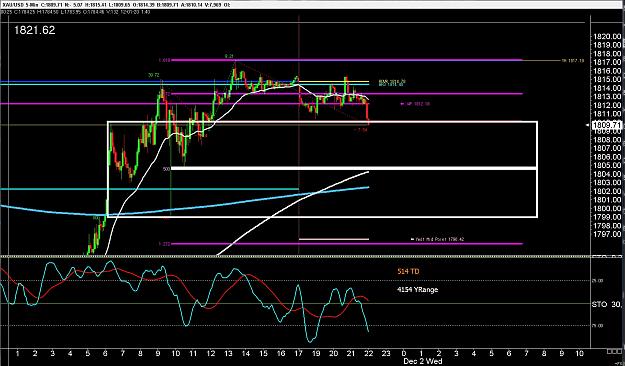Image resolution: width=625 pixels, height=366 pixels.
Task: Select the 1815.00 price axis label
Action: click(x=607, y=79)
